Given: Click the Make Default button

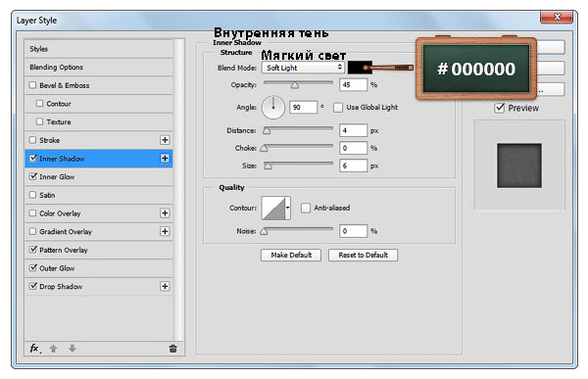Looking at the screenshot, I should click(291, 255).
